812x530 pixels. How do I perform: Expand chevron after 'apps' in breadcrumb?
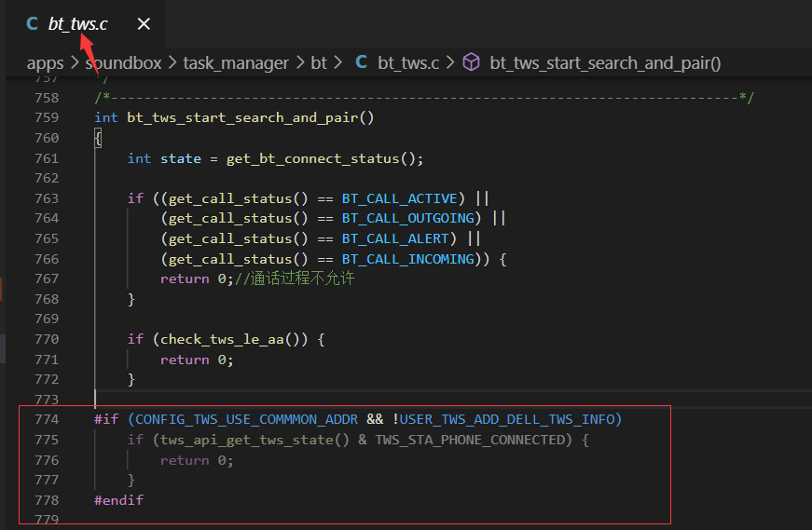[75, 63]
